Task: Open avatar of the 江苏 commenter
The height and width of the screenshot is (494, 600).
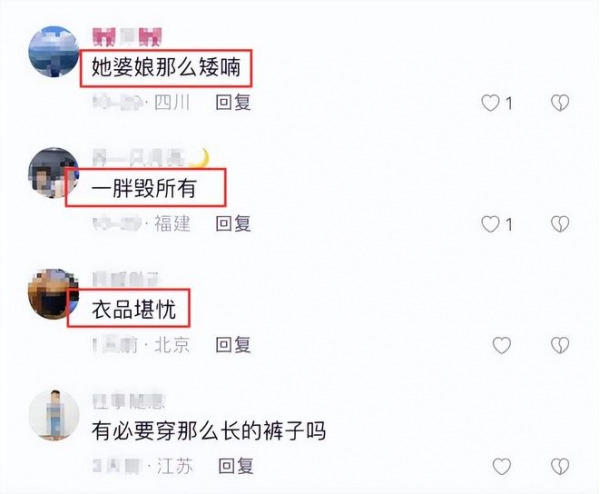Action: tap(54, 415)
